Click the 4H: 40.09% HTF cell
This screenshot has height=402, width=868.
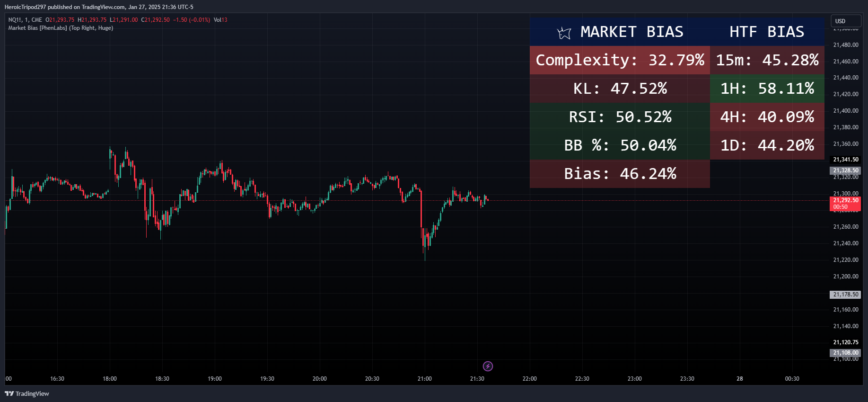pyautogui.click(x=767, y=117)
